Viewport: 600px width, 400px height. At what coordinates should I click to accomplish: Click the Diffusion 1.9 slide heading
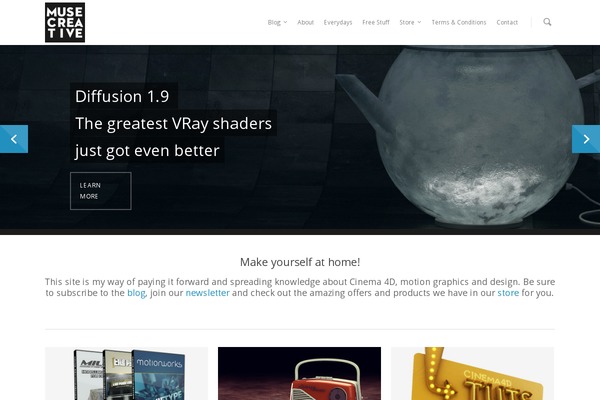[x=122, y=96]
